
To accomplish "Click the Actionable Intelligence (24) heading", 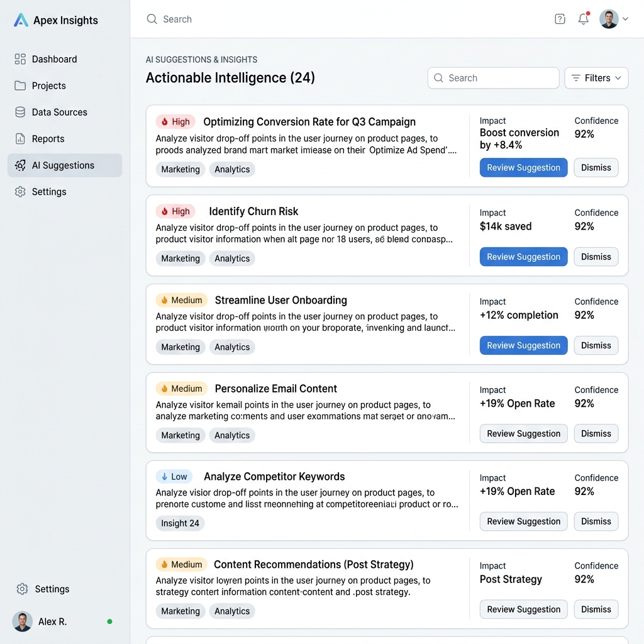I will pos(230,77).
